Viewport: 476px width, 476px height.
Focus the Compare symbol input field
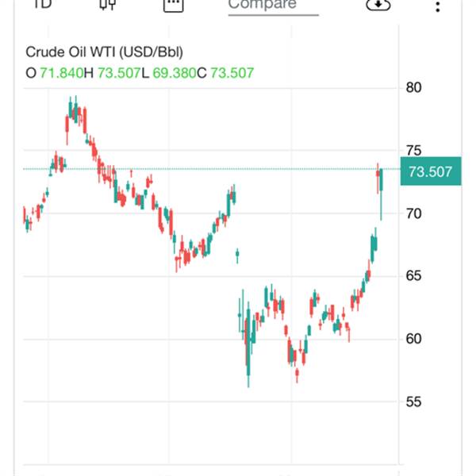coord(273,6)
